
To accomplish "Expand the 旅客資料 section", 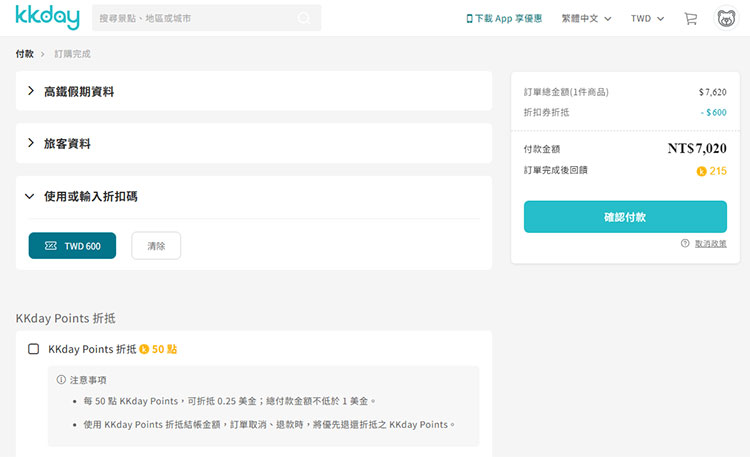I will 31,143.
